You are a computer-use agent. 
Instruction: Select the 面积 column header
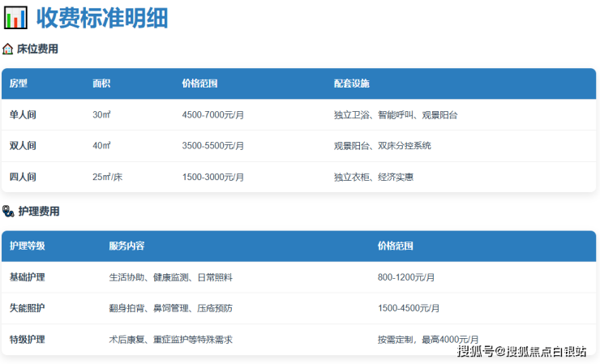point(101,84)
